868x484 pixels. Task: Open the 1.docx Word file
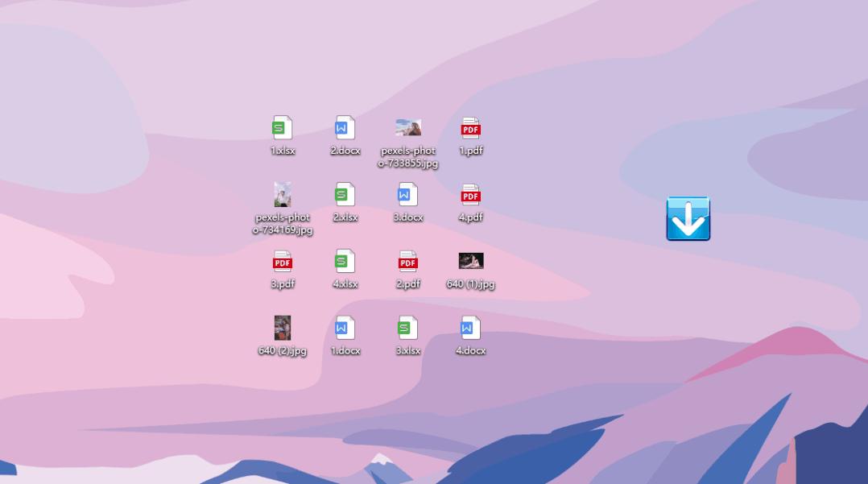pos(345,329)
